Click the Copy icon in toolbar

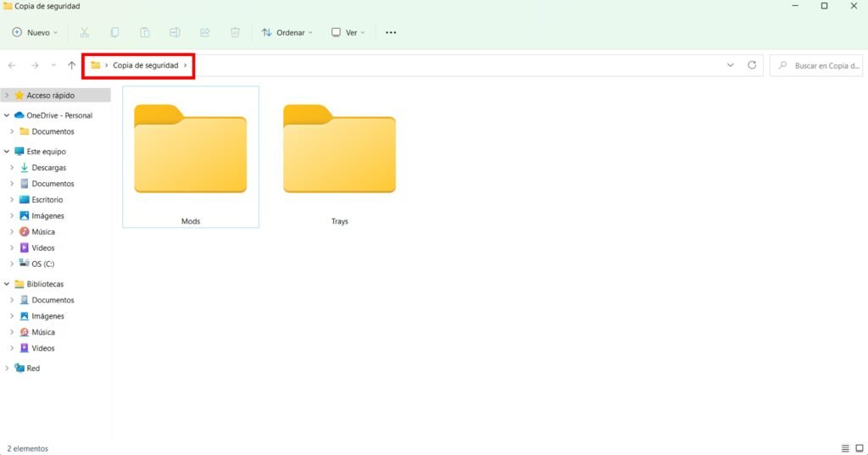click(x=114, y=32)
